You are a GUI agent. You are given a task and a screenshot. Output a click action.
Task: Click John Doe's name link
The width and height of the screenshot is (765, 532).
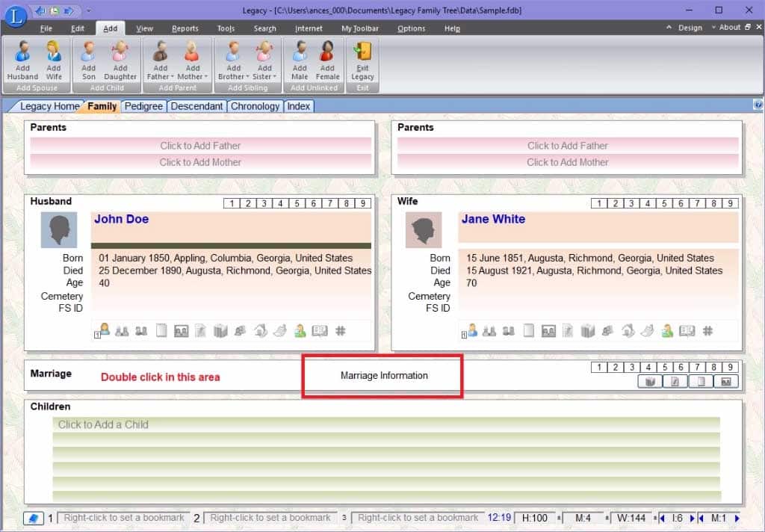(x=122, y=219)
